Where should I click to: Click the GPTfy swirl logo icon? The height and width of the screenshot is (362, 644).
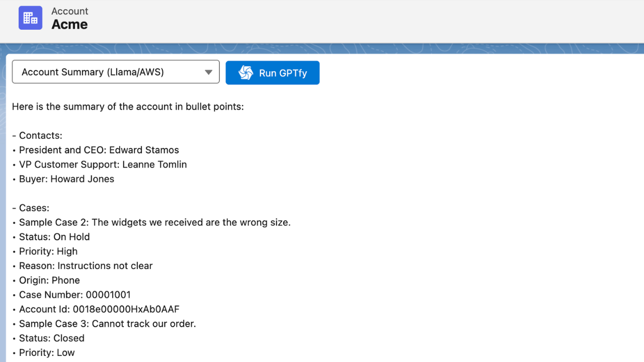coord(246,73)
